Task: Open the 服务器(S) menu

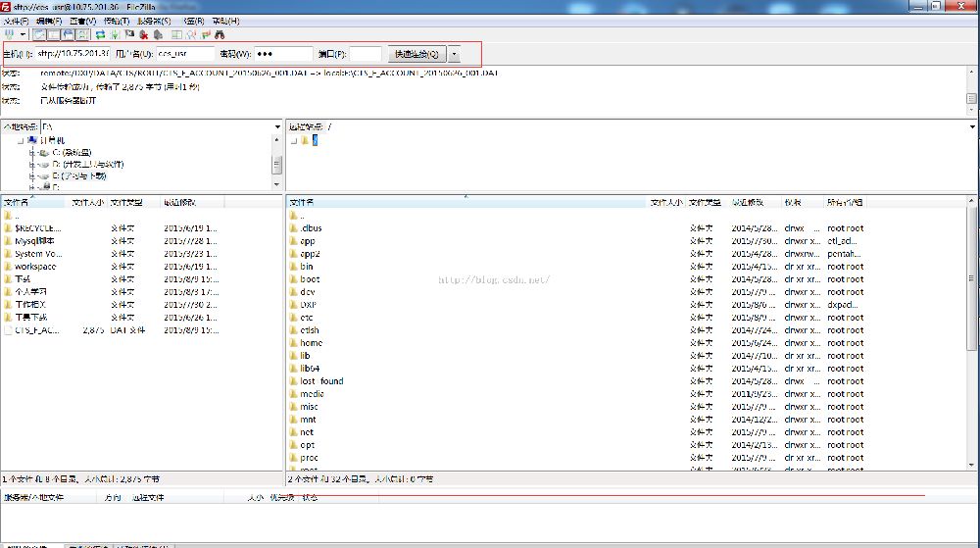Action: click(x=154, y=21)
